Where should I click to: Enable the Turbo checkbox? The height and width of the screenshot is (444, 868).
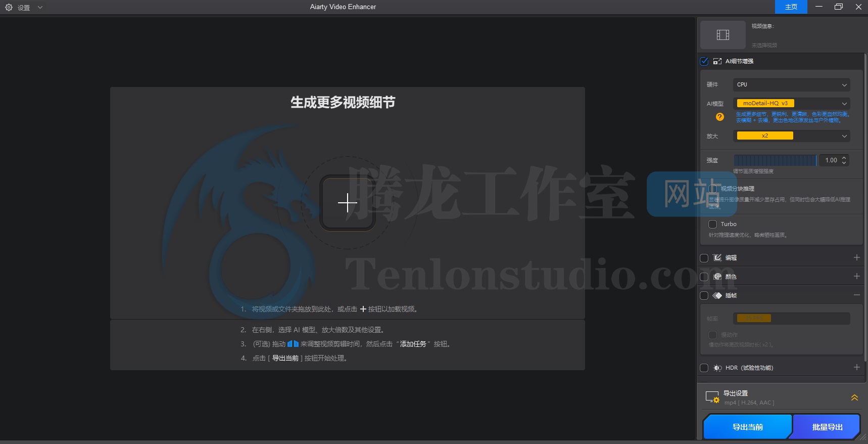[713, 224]
